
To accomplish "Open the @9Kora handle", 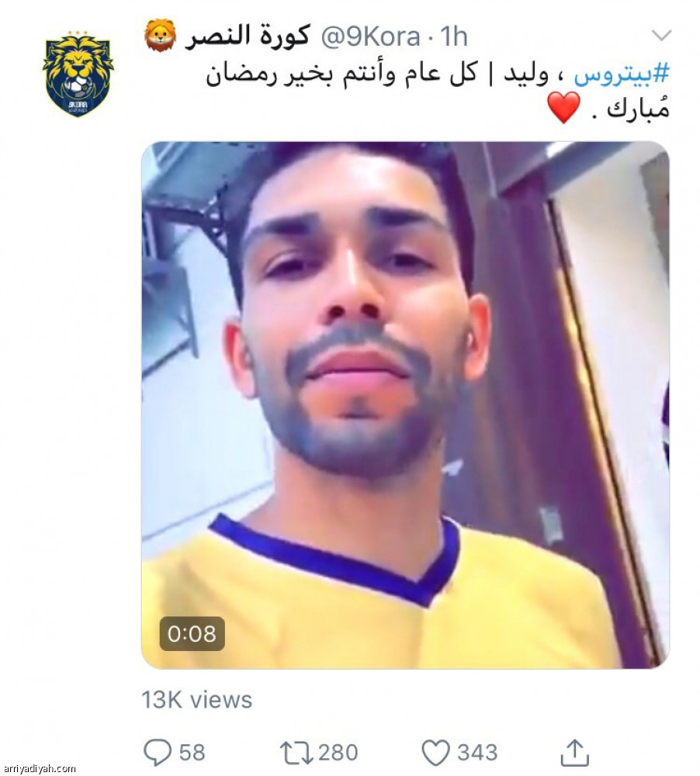I will [x=370, y=36].
